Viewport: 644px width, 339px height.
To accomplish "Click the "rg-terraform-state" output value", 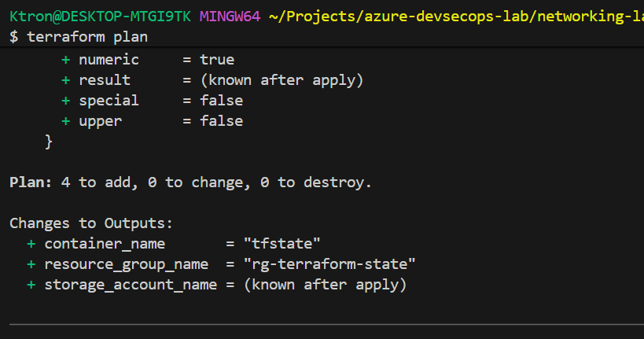I will tap(329, 264).
